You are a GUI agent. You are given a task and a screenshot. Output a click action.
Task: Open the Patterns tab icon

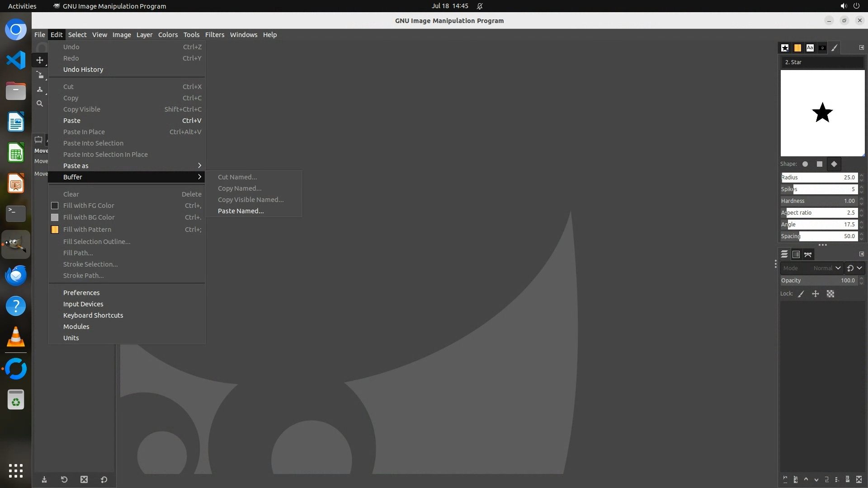click(x=797, y=48)
